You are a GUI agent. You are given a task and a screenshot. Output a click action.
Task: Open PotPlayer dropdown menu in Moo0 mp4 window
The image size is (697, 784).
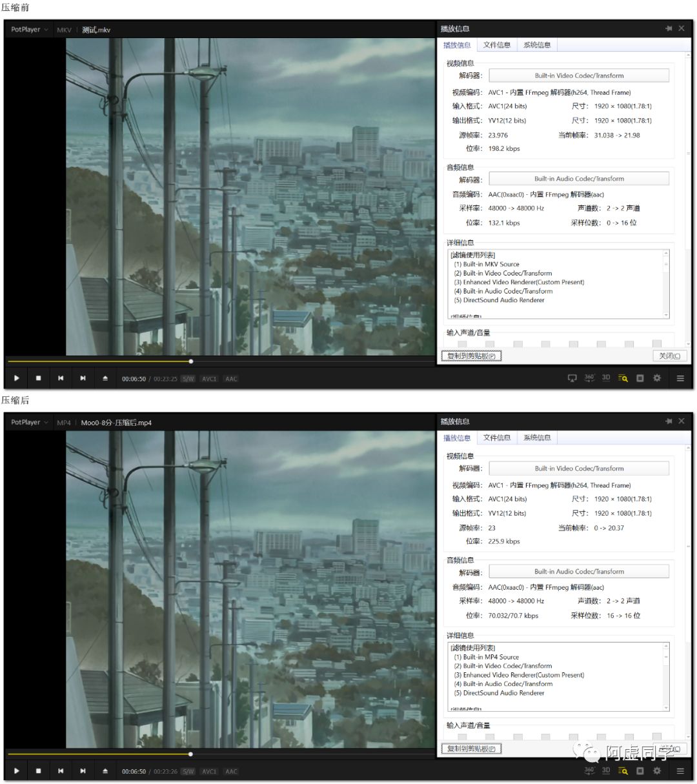pyautogui.click(x=30, y=422)
